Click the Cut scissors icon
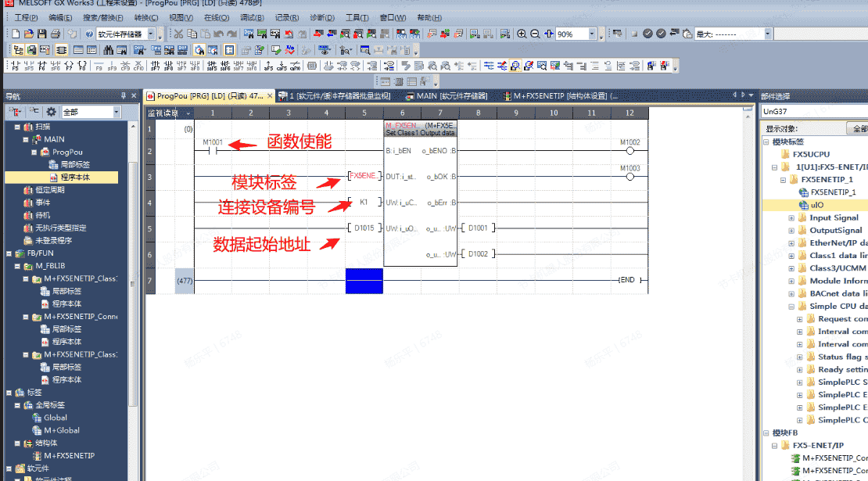The width and height of the screenshot is (868, 481). 178,34
